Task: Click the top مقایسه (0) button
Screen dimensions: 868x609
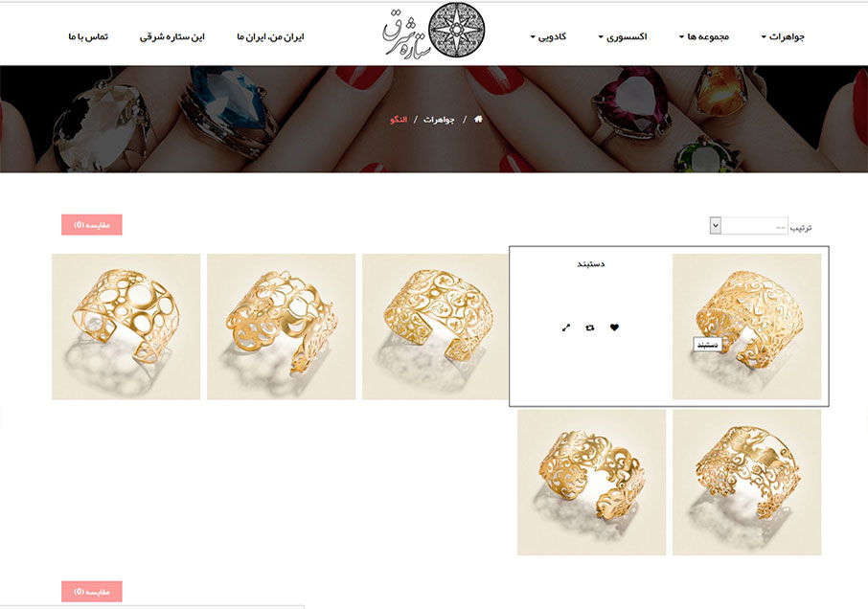Action: [92, 225]
